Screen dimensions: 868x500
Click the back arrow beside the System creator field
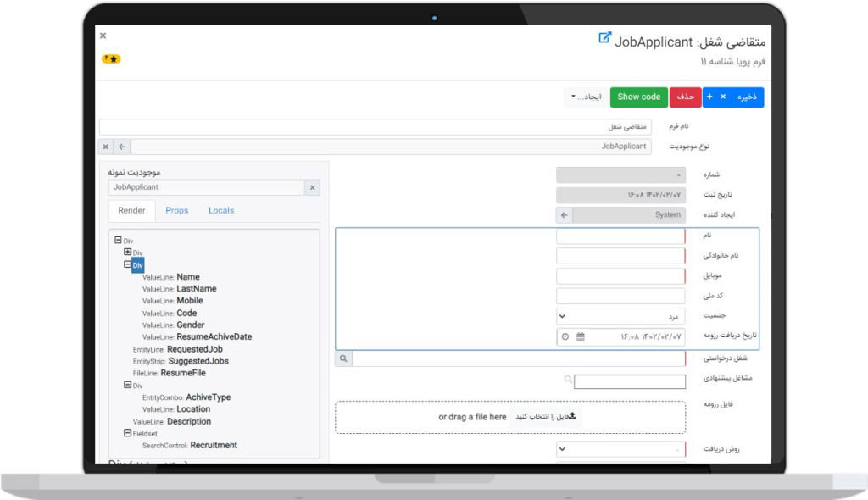[x=564, y=215]
